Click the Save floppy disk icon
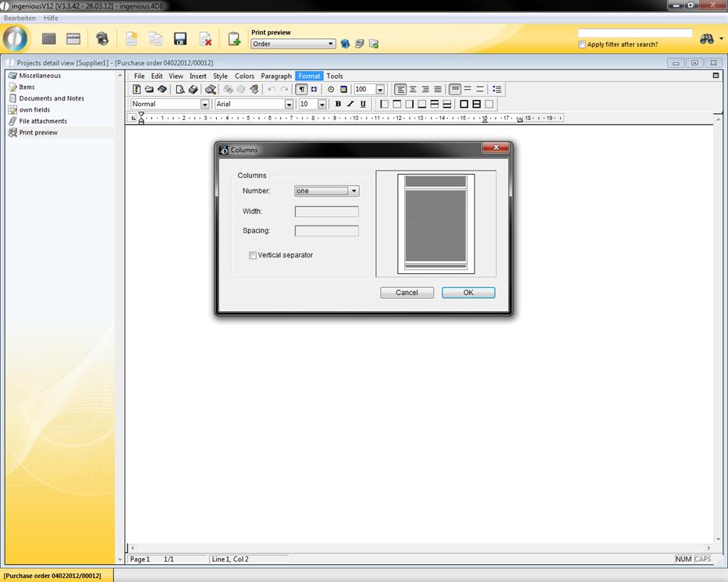Screen dimensions: 728x582 180,39
